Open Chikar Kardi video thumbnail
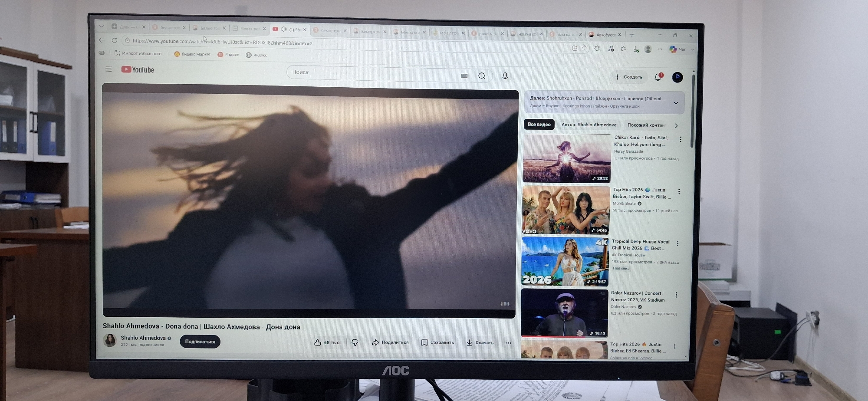The width and height of the screenshot is (868, 401). [x=566, y=158]
